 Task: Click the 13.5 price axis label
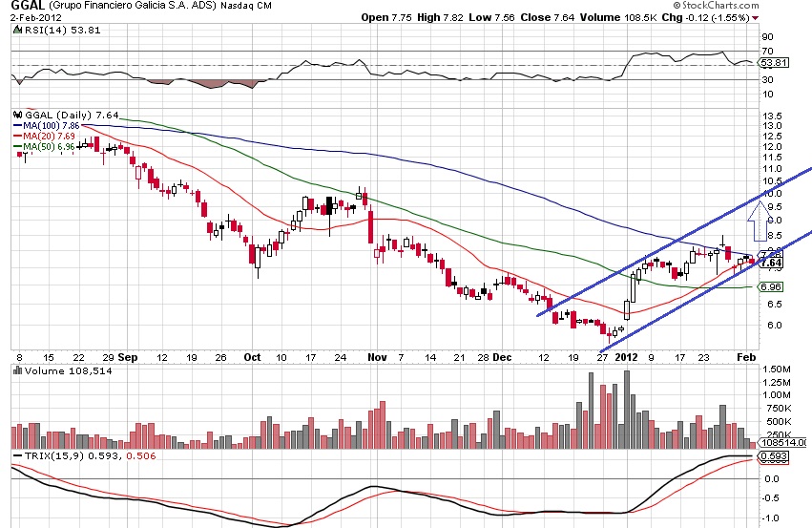click(772, 116)
